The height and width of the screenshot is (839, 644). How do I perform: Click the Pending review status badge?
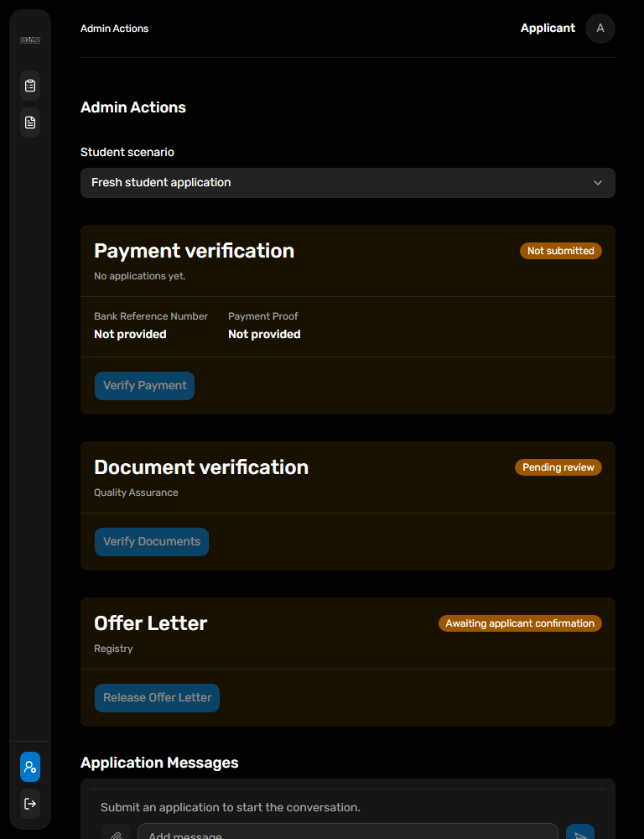[558, 467]
